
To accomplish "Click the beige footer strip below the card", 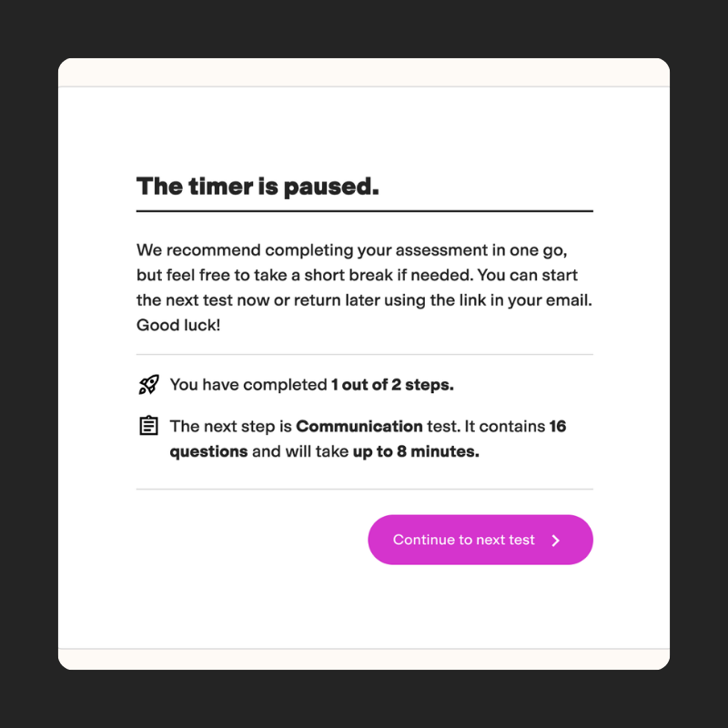I will 364,659.
